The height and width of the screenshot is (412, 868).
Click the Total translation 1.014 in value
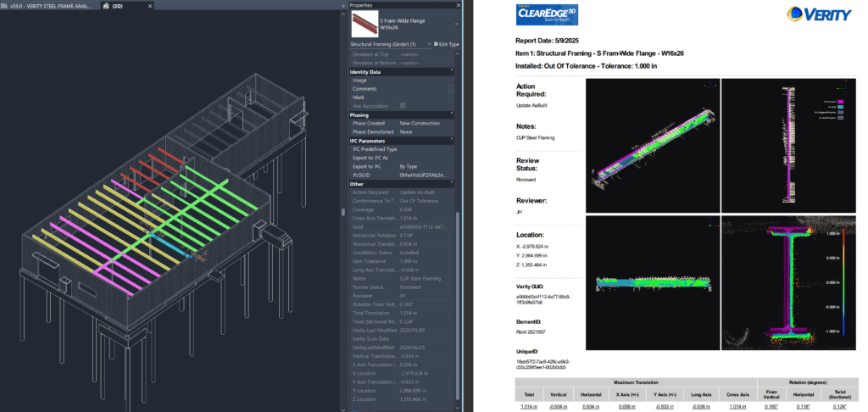[x=531, y=406]
